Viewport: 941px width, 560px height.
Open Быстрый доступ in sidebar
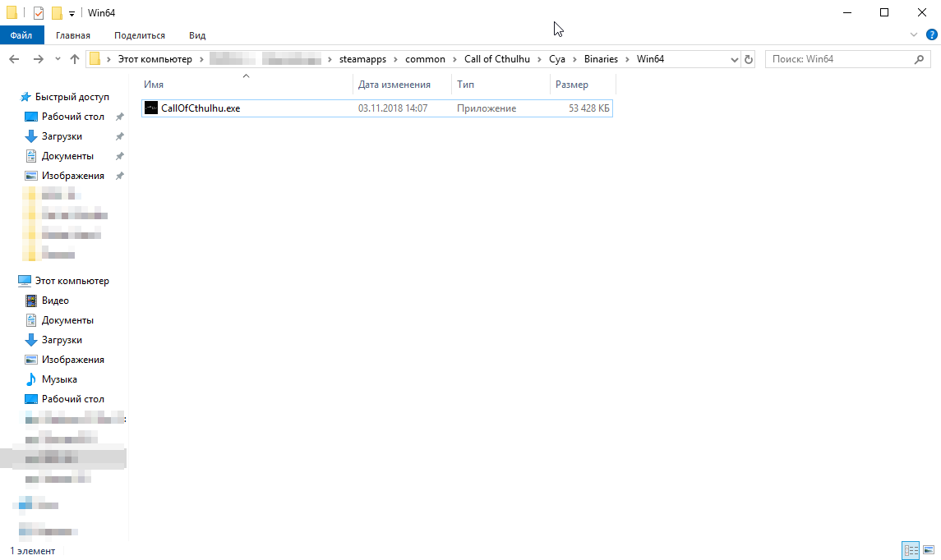tap(72, 97)
